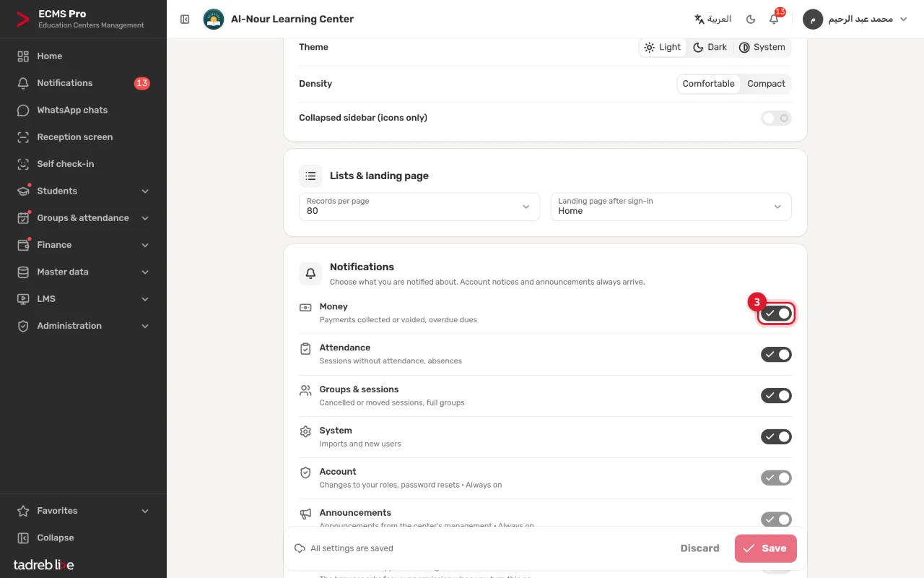Expand the Students sidebar section
The image size is (924, 578).
[83, 191]
